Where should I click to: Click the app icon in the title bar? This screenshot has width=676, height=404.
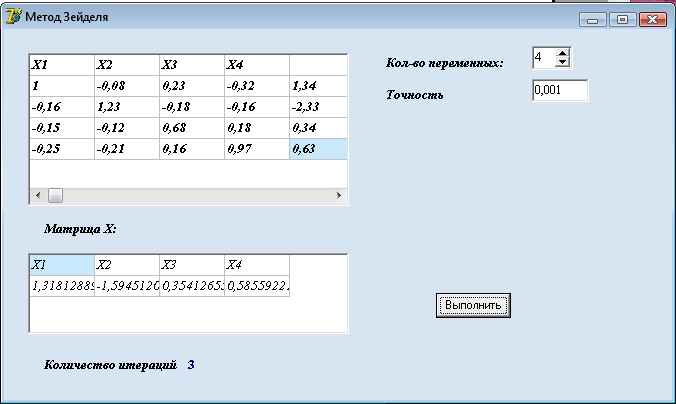point(13,17)
